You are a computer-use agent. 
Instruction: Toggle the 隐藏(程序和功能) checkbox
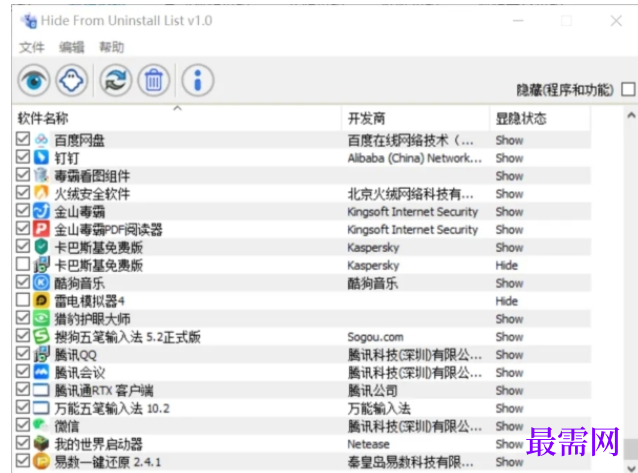tap(628, 89)
